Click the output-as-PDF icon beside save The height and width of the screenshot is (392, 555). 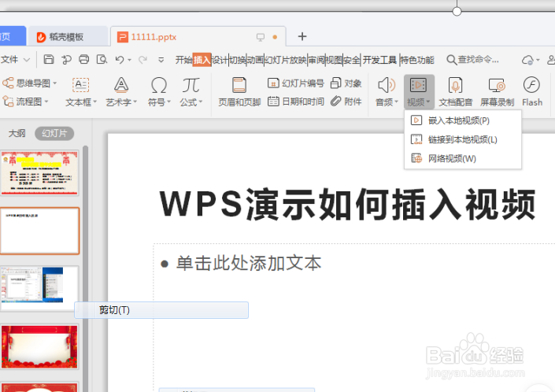[66, 60]
